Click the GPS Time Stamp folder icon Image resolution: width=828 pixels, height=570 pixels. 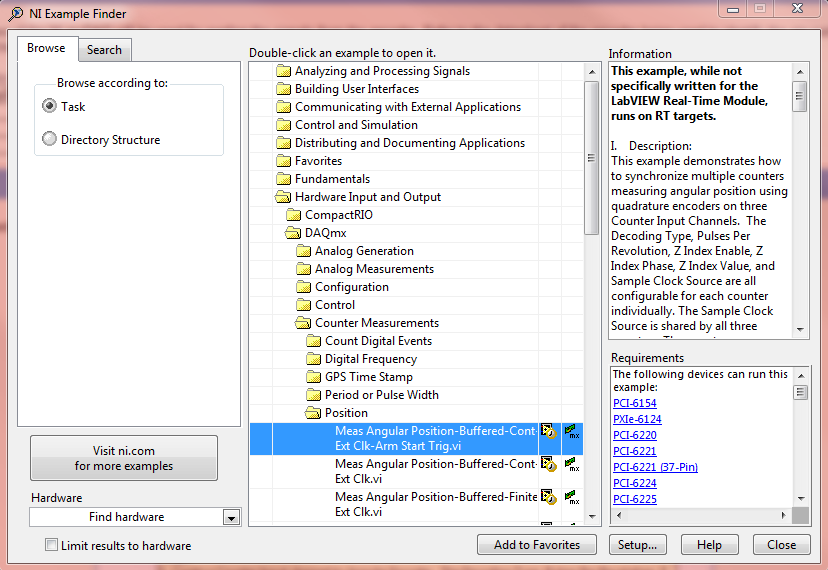pyautogui.click(x=314, y=377)
